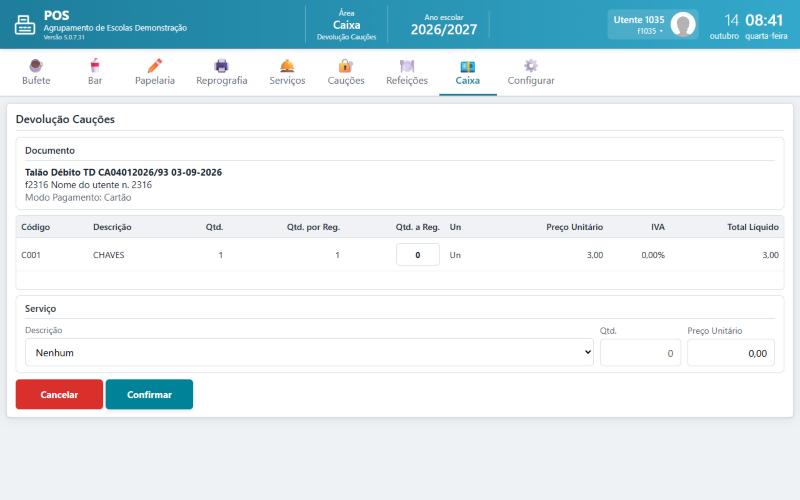
Task: Click the C001 code cell
Action: tap(31, 255)
